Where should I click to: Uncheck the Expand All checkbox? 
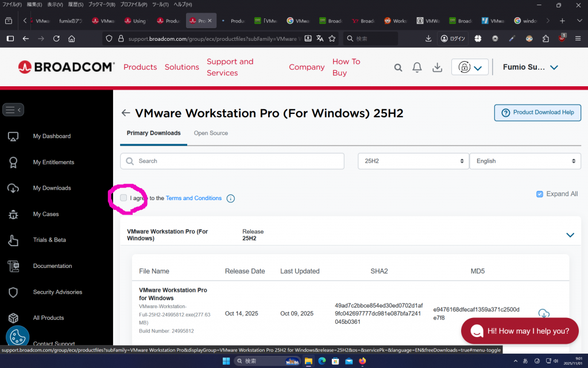pyautogui.click(x=539, y=194)
